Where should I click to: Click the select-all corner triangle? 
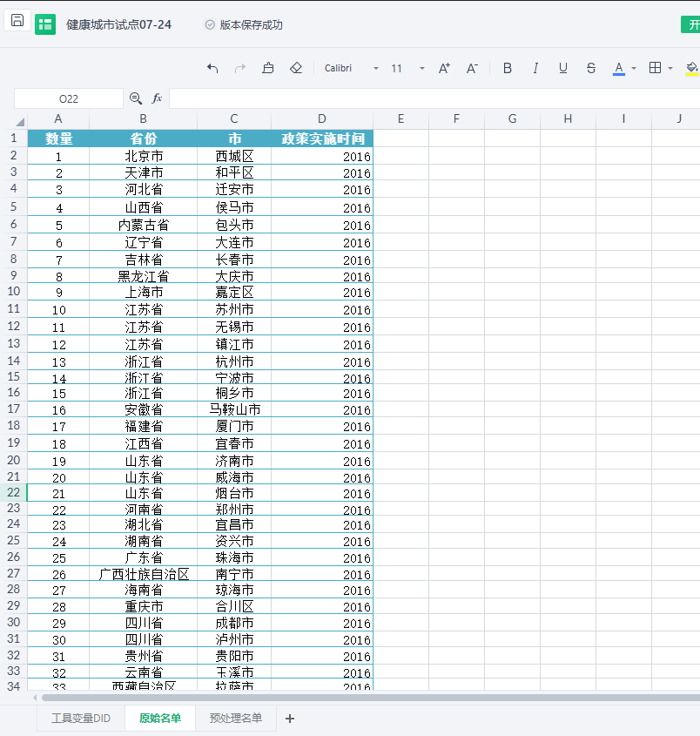20,122
